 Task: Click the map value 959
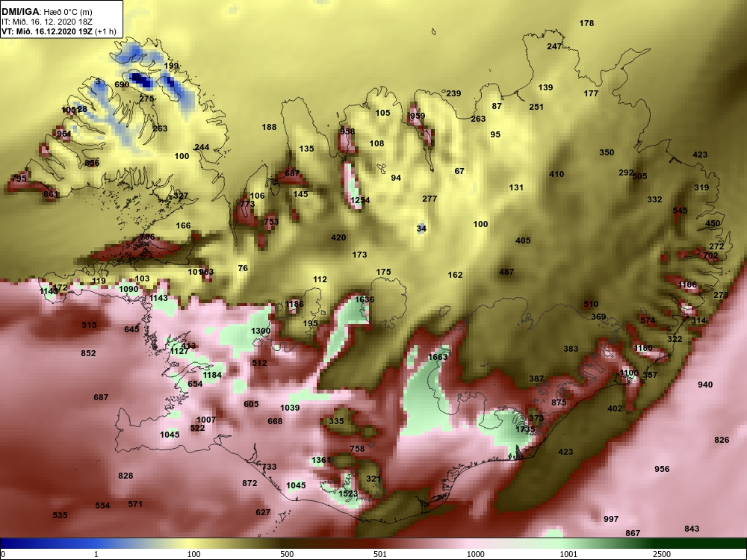tap(418, 116)
